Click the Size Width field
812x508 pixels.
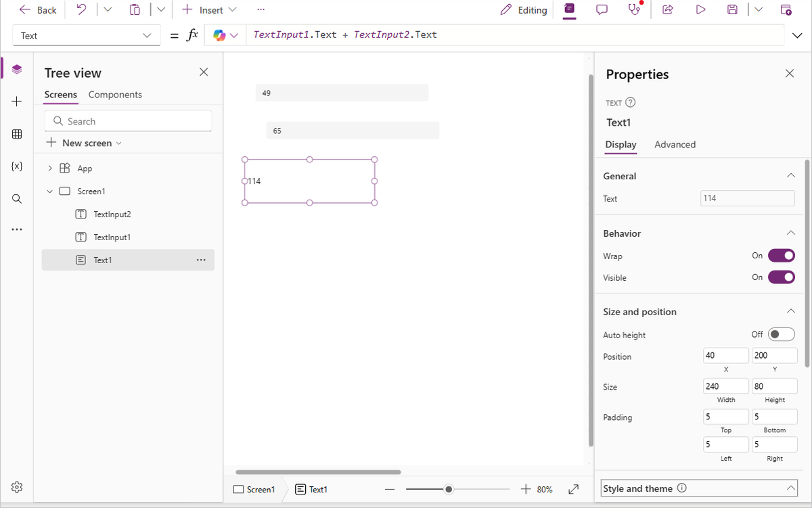(x=725, y=386)
